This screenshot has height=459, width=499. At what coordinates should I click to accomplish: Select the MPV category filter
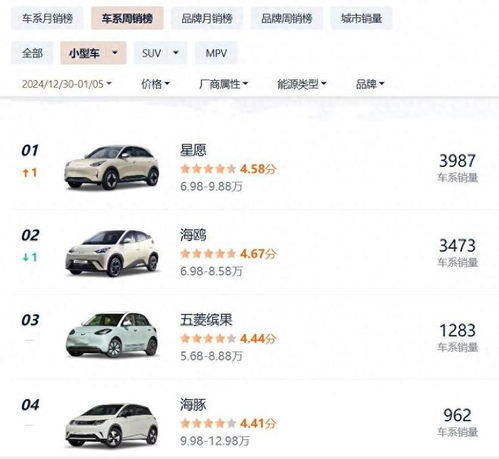[x=216, y=53]
